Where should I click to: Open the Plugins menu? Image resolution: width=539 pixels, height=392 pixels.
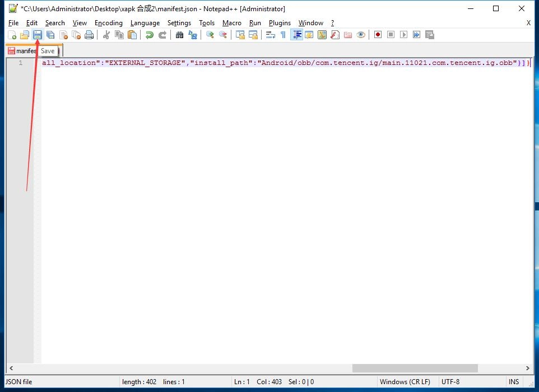pyautogui.click(x=280, y=23)
